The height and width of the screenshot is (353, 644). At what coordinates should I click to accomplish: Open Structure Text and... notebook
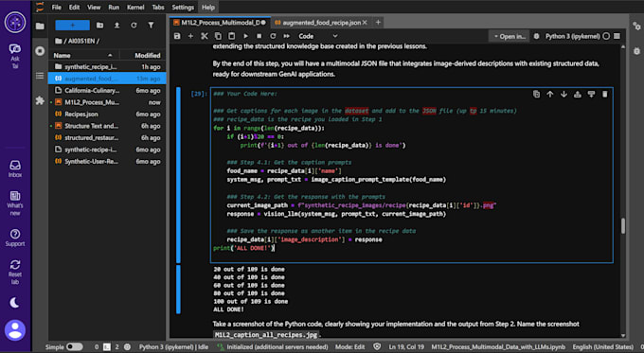[107, 126]
